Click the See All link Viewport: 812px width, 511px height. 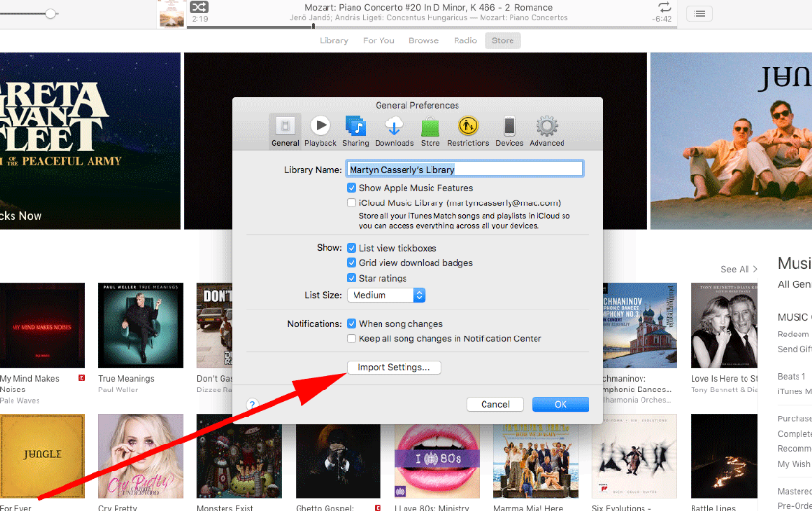point(739,270)
